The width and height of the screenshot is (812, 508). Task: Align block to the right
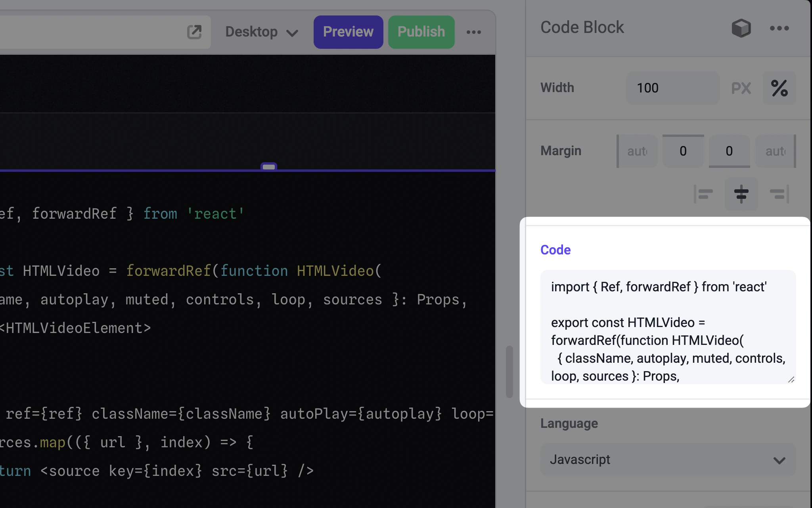click(779, 194)
